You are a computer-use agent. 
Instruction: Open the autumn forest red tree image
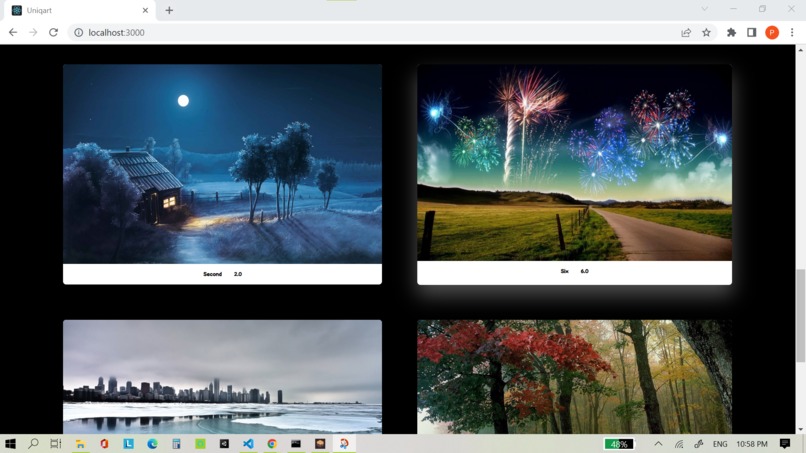(575, 377)
